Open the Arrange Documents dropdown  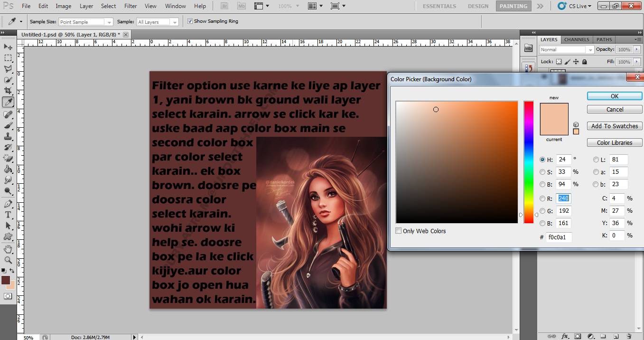coord(315,6)
